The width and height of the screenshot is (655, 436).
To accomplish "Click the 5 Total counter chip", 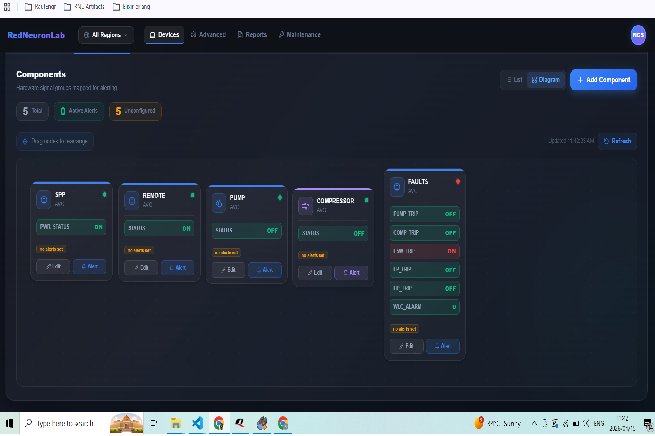I will pyautogui.click(x=32, y=111).
